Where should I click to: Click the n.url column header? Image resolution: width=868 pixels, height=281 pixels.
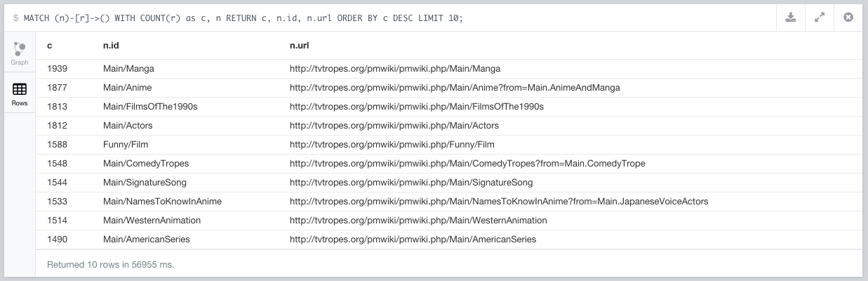coord(300,46)
